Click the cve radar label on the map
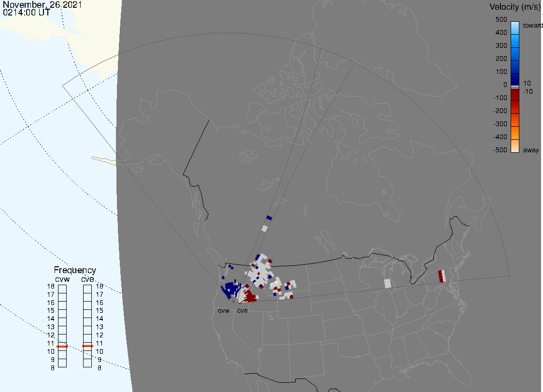543x392 pixels. pos(243,310)
